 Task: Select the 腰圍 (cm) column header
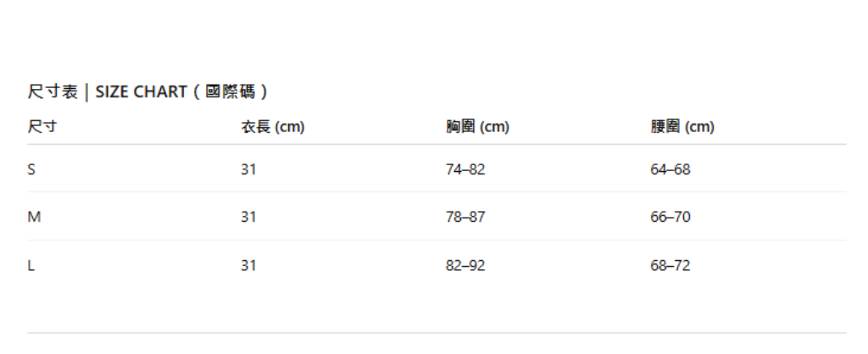(x=682, y=127)
